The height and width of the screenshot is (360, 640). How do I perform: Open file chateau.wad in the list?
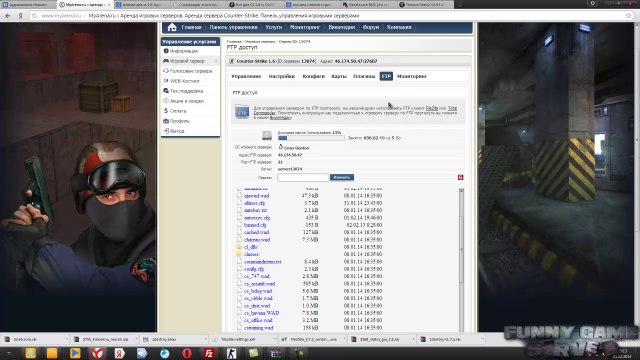257,240
